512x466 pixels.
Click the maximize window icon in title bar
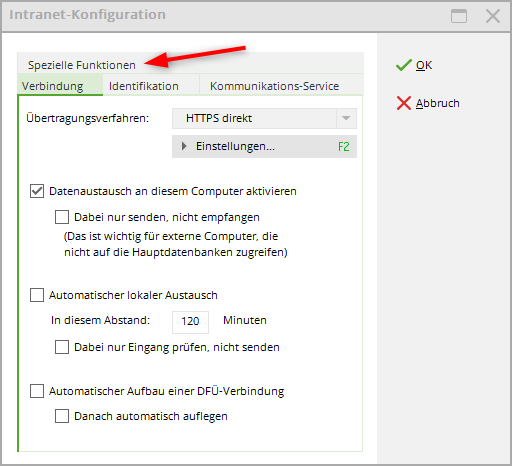459,16
